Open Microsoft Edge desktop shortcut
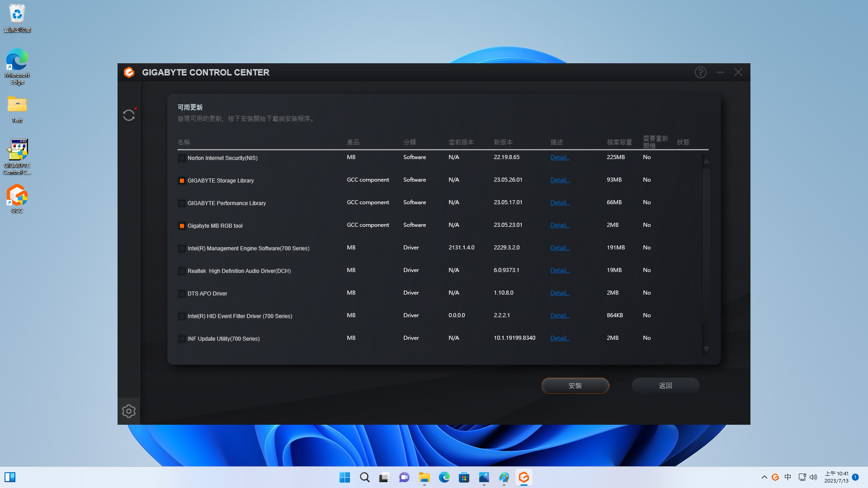Image resolution: width=868 pixels, height=488 pixels. pyautogui.click(x=17, y=66)
